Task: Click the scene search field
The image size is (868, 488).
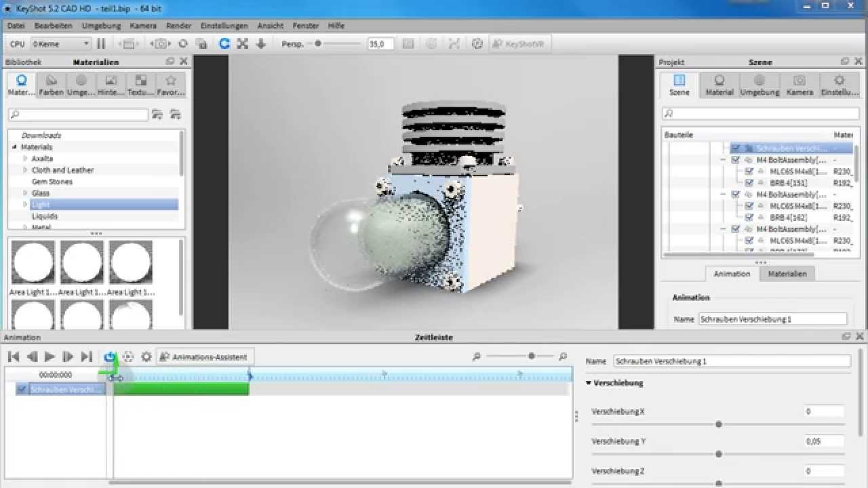Action: 761,113
